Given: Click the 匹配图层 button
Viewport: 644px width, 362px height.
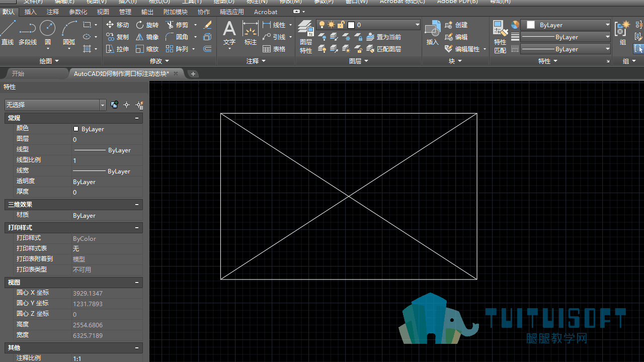Looking at the screenshot, I should 384,49.
